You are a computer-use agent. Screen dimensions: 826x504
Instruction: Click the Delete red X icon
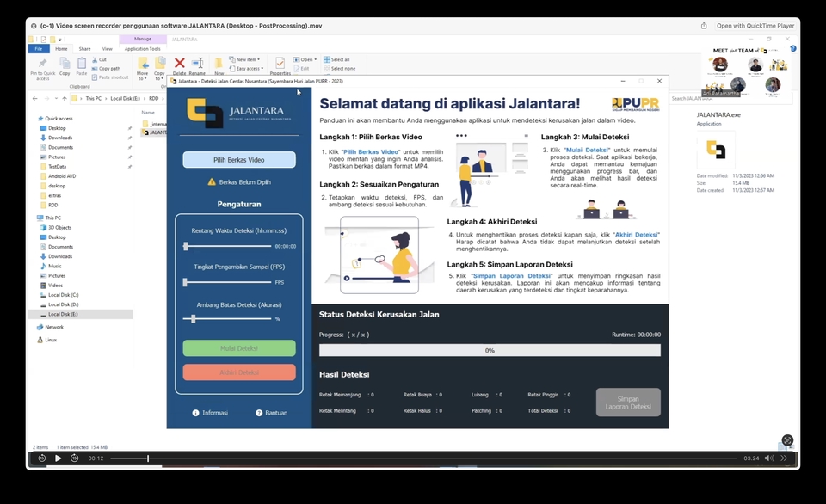point(180,63)
